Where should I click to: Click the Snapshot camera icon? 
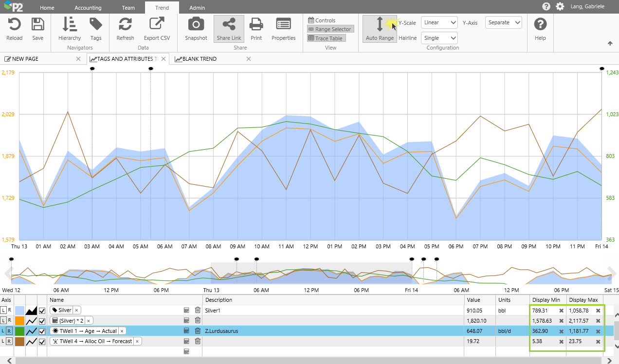pyautogui.click(x=196, y=24)
